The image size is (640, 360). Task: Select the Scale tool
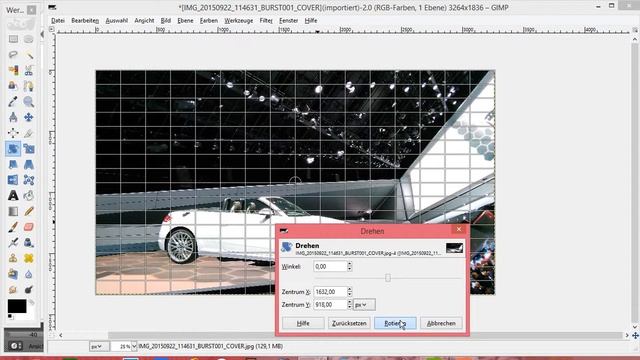tap(29, 149)
